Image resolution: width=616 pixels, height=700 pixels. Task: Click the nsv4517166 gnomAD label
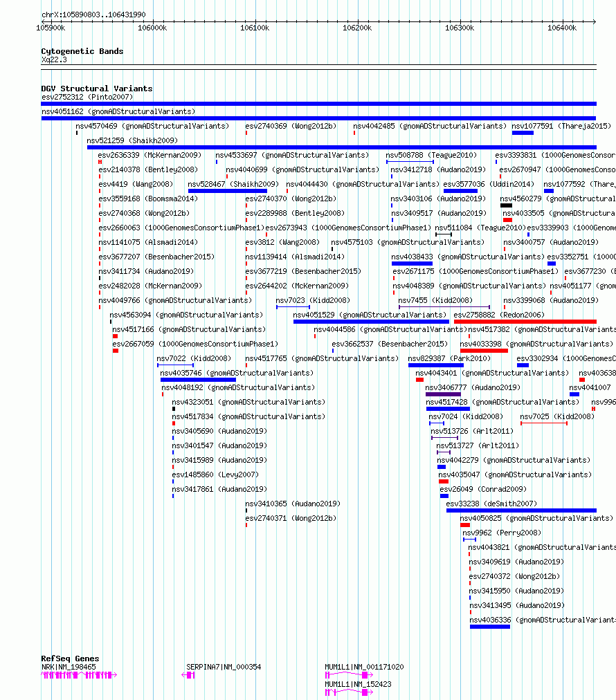(x=189, y=329)
